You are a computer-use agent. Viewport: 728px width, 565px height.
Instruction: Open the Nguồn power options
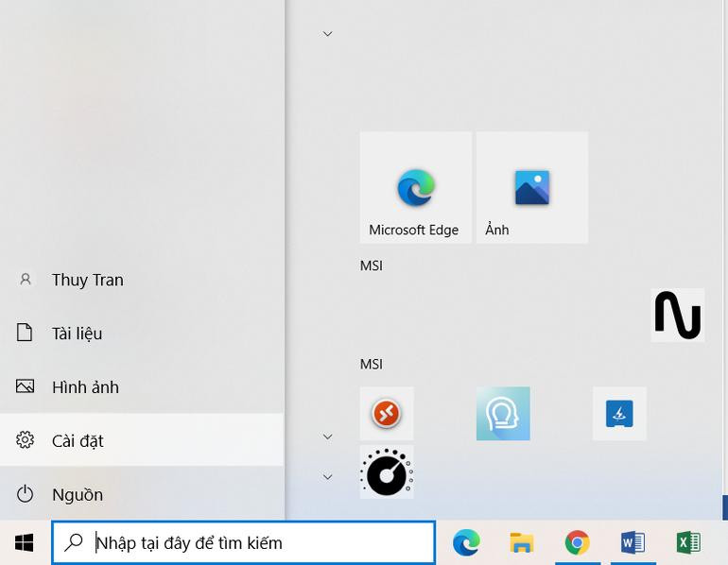click(x=77, y=494)
